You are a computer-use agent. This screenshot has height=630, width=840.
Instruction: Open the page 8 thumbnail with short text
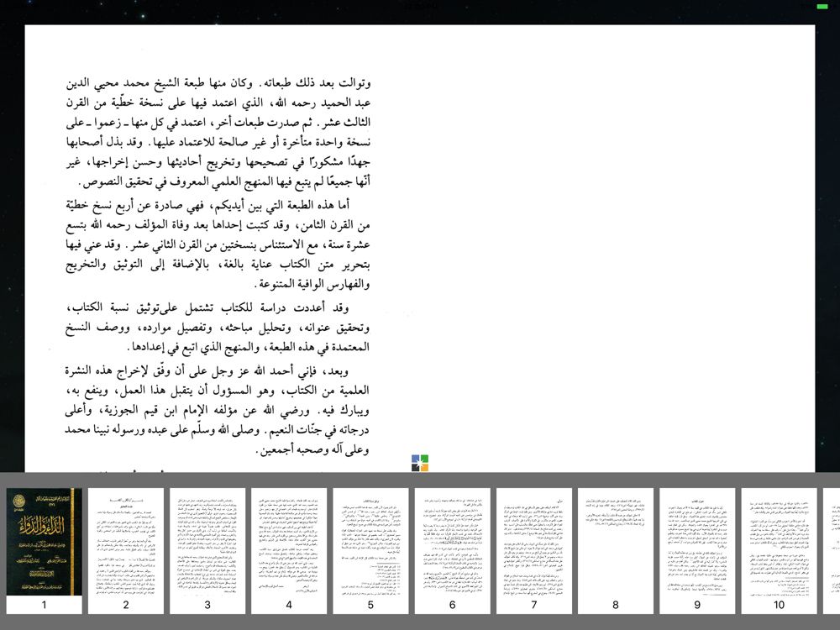pos(616,542)
